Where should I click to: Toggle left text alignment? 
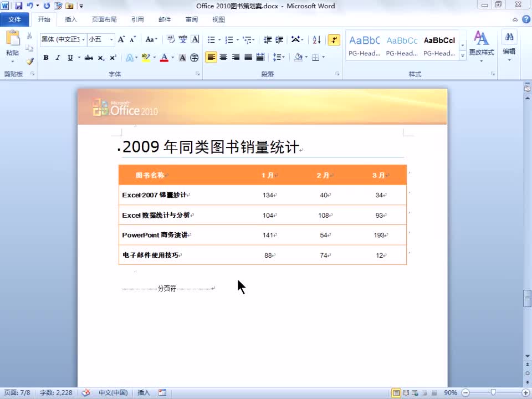click(x=211, y=57)
